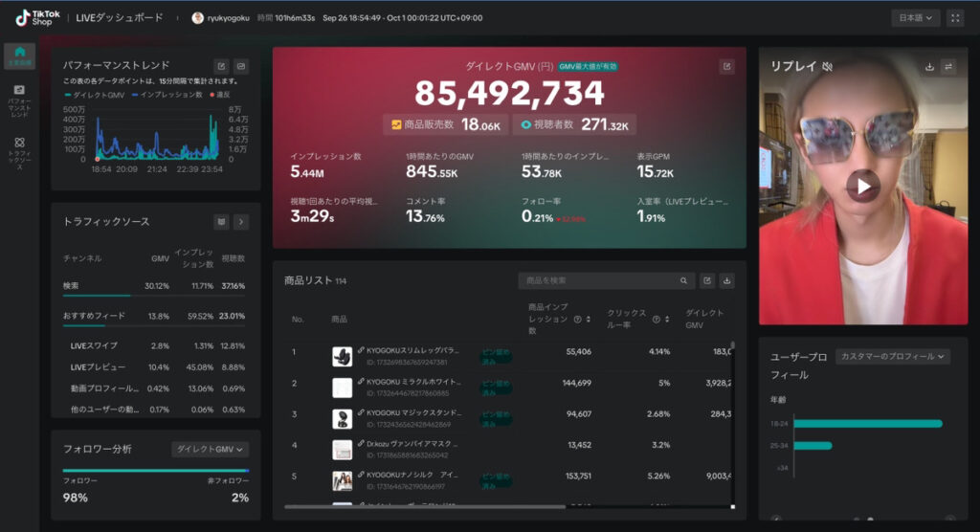This screenshot has width=980, height=532.
Task: Download the replay video
Action: (929, 67)
